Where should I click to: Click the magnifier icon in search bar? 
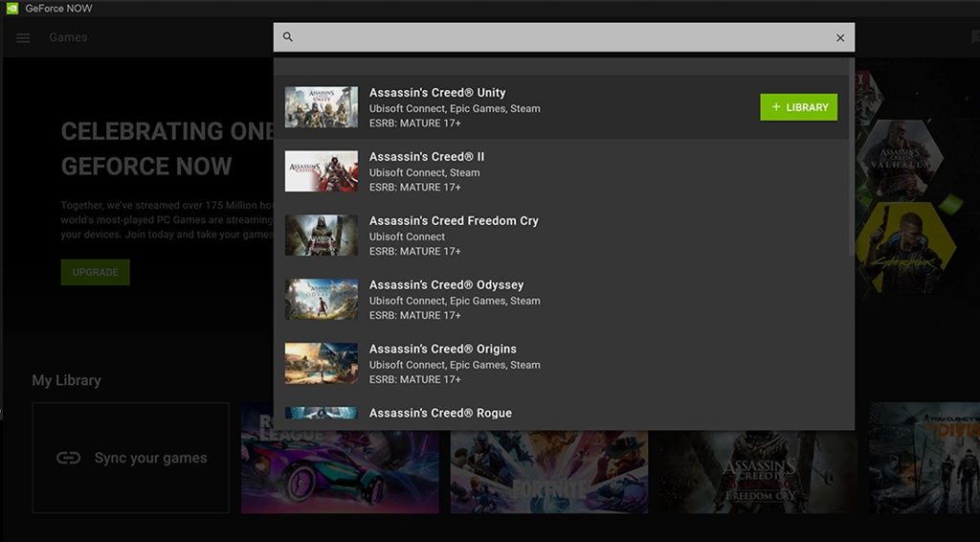[x=287, y=37]
